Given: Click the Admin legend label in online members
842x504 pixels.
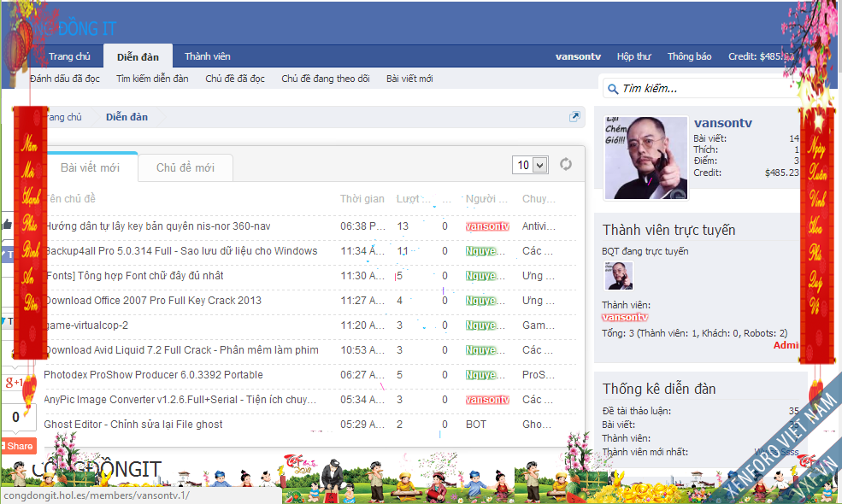Looking at the screenshot, I should tap(786, 345).
